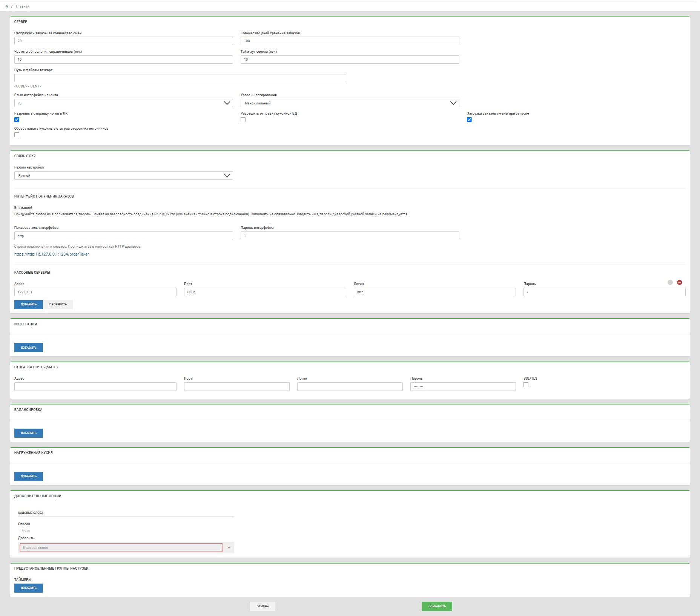The image size is (700, 616).
Task: Open 'Режим настройки' dropdown
Action: (123, 175)
